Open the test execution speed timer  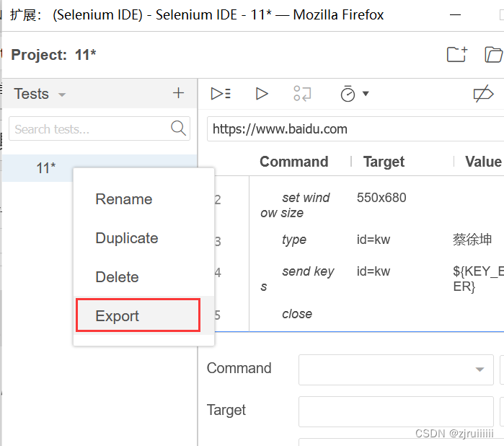click(348, 94)
